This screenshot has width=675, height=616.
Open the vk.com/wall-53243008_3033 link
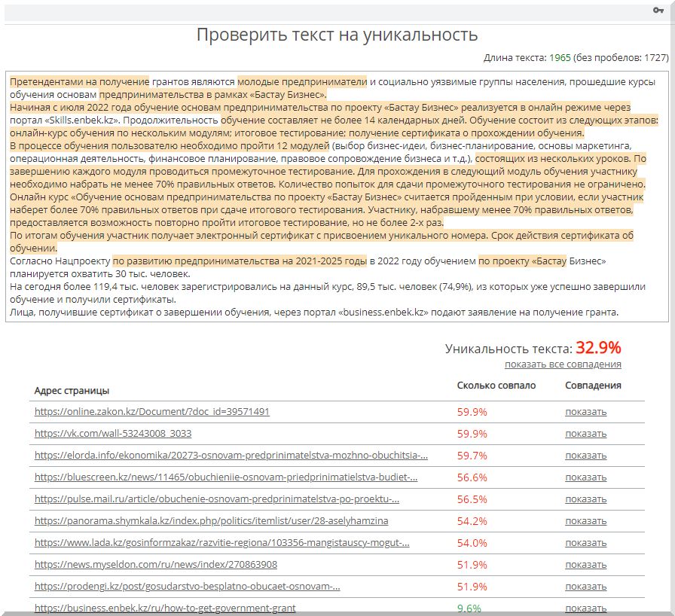[x=113, y=434]
